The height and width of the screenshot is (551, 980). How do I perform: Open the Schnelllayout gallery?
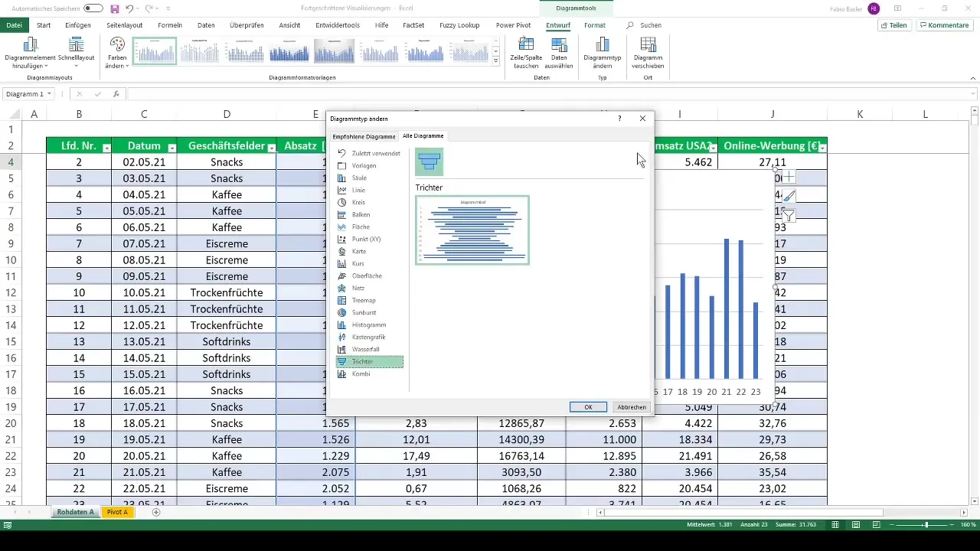tap(75, 53)
